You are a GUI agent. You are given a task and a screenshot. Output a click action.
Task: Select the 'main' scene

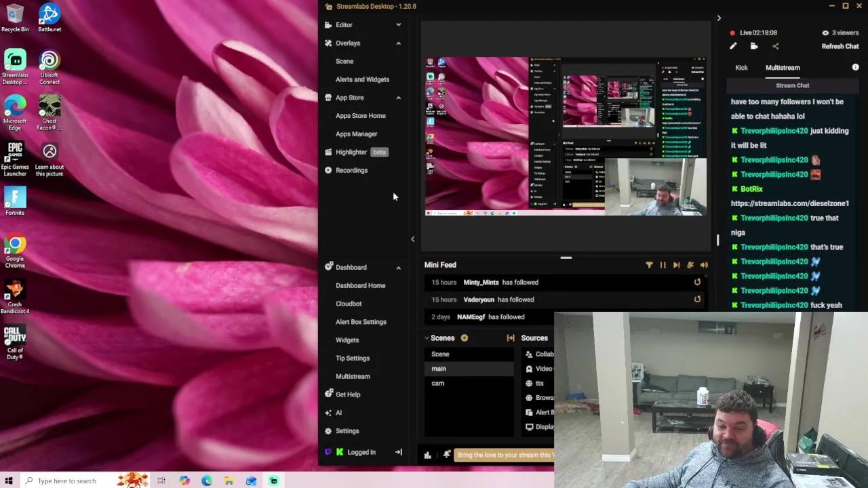[x=469, y=369]
